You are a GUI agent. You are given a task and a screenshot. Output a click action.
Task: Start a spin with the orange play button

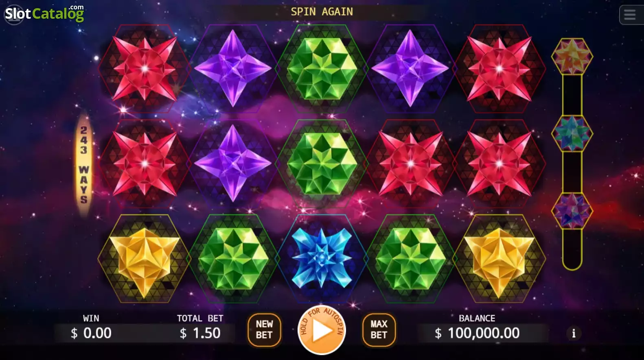[x=322, y=330]
